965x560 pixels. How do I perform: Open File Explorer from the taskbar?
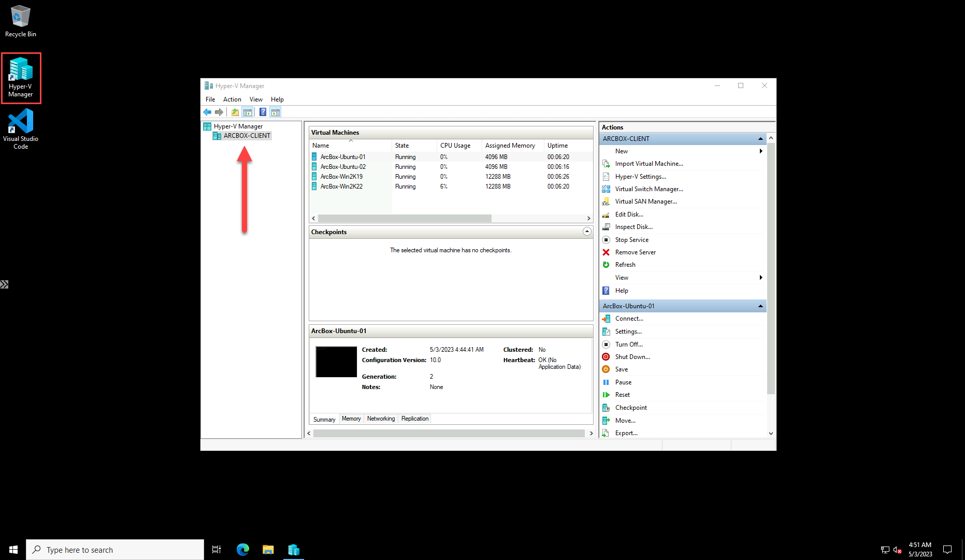click(x=268, y=550)
